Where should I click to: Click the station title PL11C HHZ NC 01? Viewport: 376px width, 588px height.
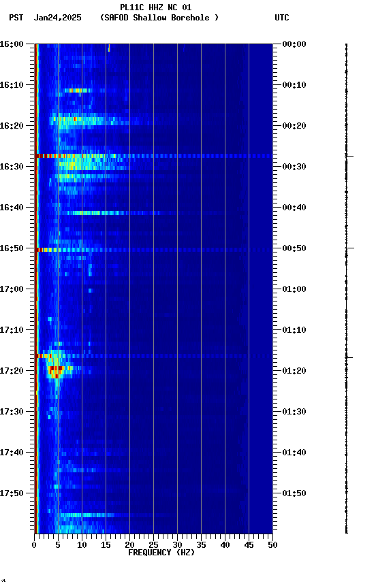[x=156, y=7]
